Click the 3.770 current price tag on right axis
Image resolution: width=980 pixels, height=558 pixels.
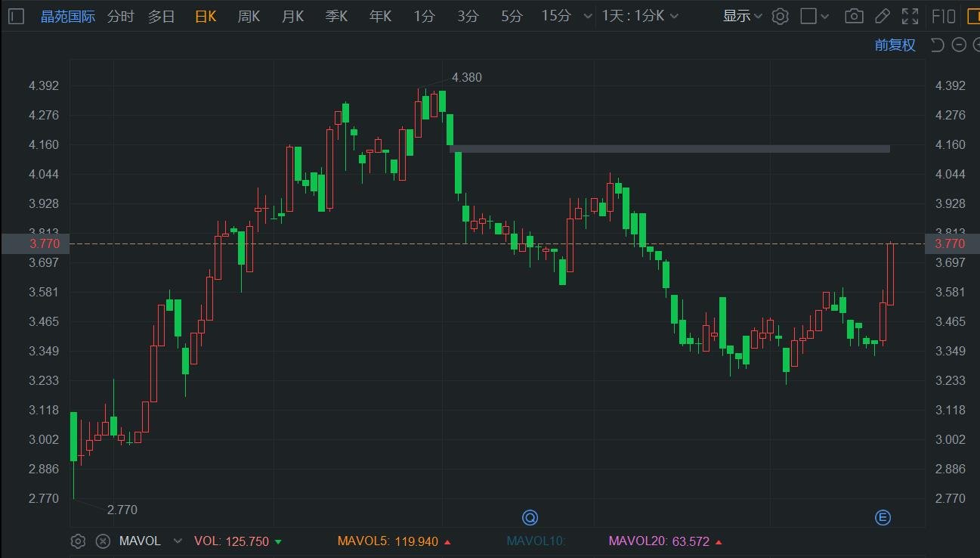click(x=952, y=243)
